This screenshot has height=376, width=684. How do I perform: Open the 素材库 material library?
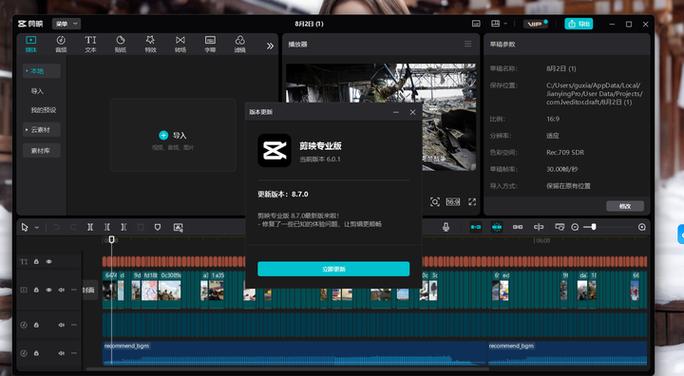tap(41, 150)
